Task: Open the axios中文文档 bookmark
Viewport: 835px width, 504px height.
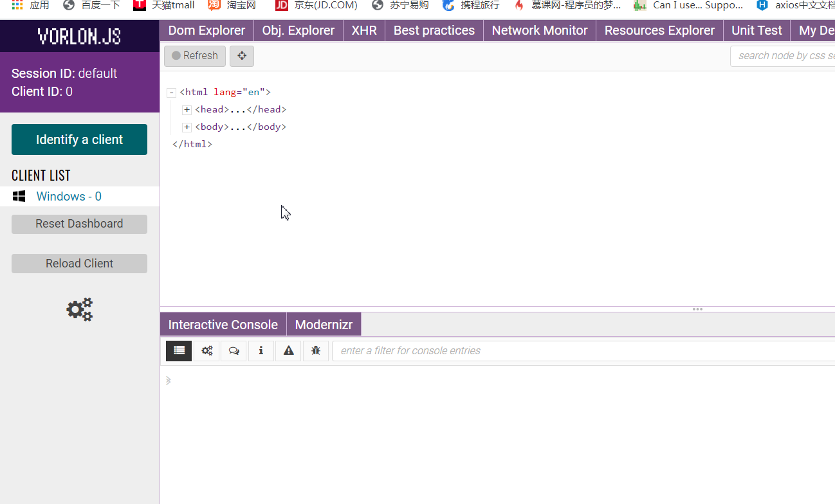Action: tap(796, 5)
